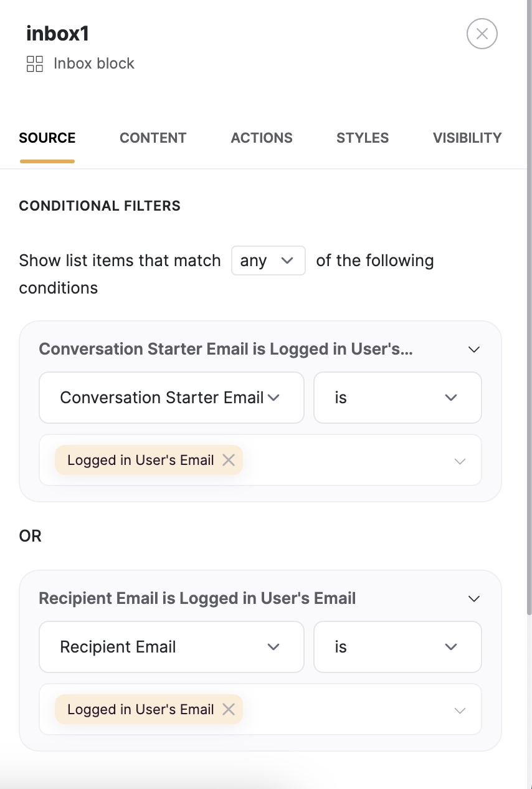Click the OR label between conditions
This screenshot has width=532, height=789.
(x=29, y=536)
